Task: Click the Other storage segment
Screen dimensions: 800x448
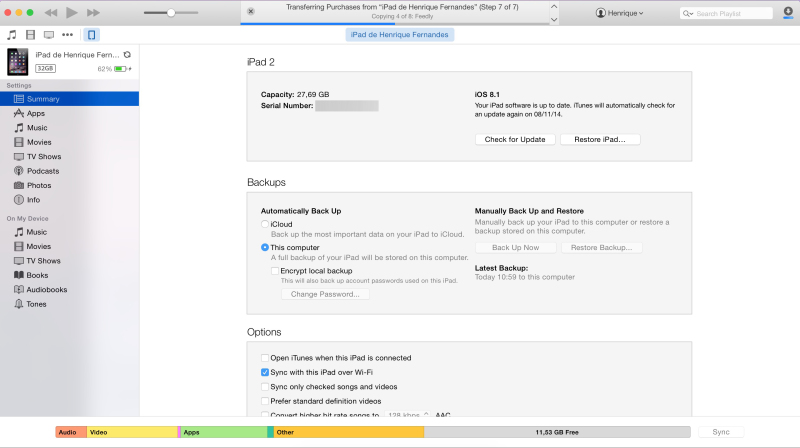Action: click(348, 432)
